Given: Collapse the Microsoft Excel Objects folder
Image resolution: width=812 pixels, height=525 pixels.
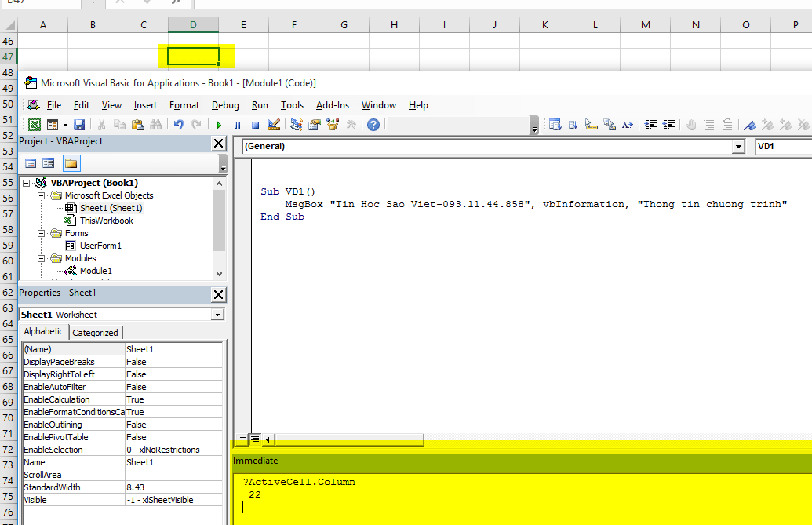Looking at the screenshot, I should [x=41, y=195].
